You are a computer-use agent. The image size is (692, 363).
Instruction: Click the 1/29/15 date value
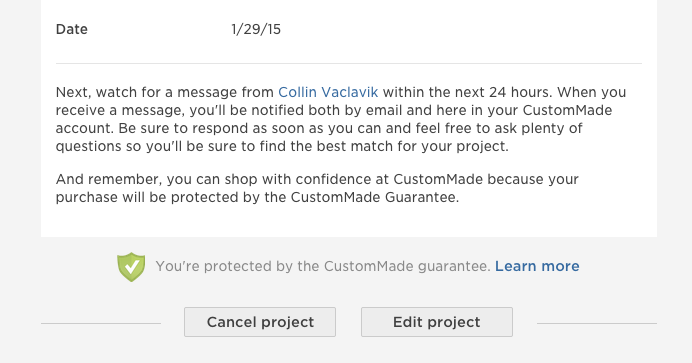coord(256,29)
